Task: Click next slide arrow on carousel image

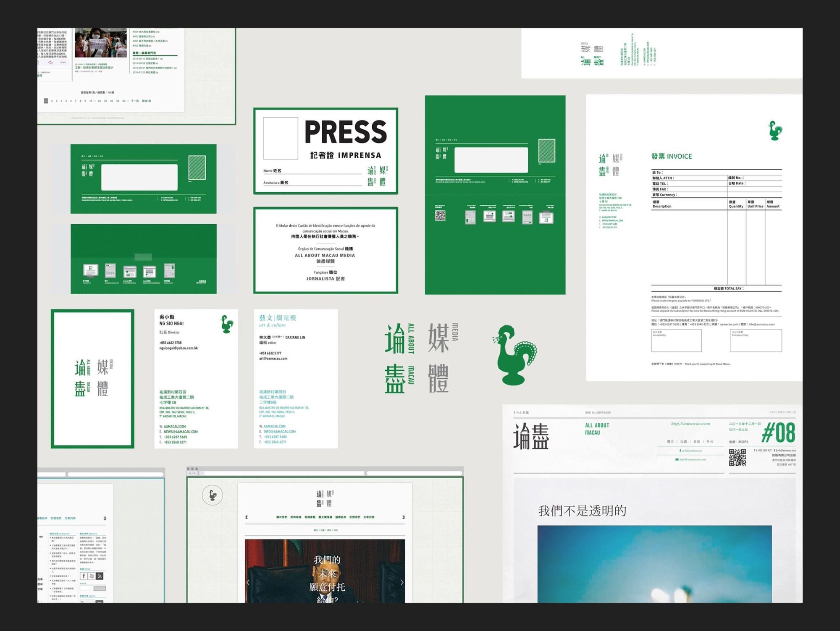Action: click(402, 582)
